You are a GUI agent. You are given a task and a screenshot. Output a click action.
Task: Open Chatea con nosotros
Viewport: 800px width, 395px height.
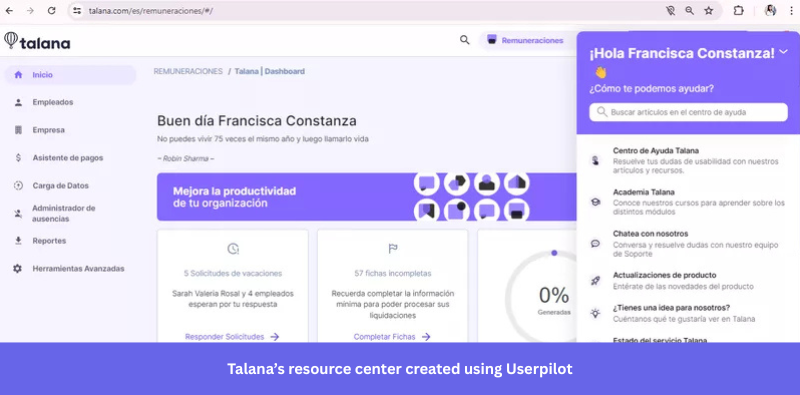pyautogui.click(x=688, y=243)
